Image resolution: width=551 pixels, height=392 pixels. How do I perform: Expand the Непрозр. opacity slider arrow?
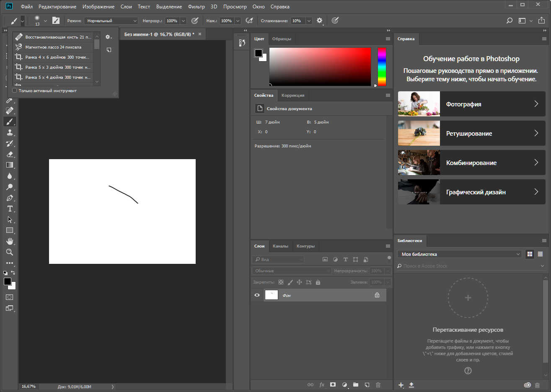[183, 21]
